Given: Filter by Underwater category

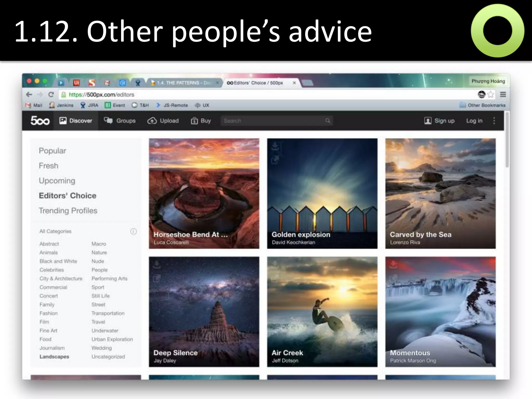Looking at the screenshot, I should 105,330.
